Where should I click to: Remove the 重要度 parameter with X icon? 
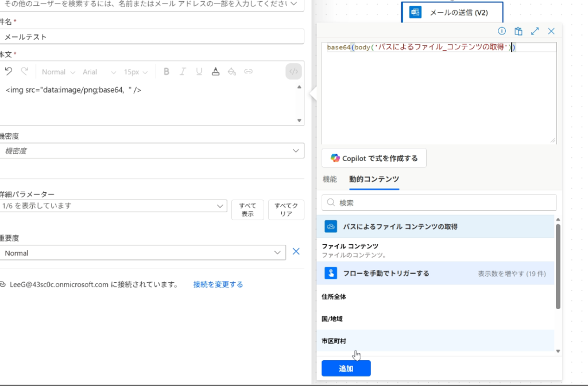click(x=296, y=251)
